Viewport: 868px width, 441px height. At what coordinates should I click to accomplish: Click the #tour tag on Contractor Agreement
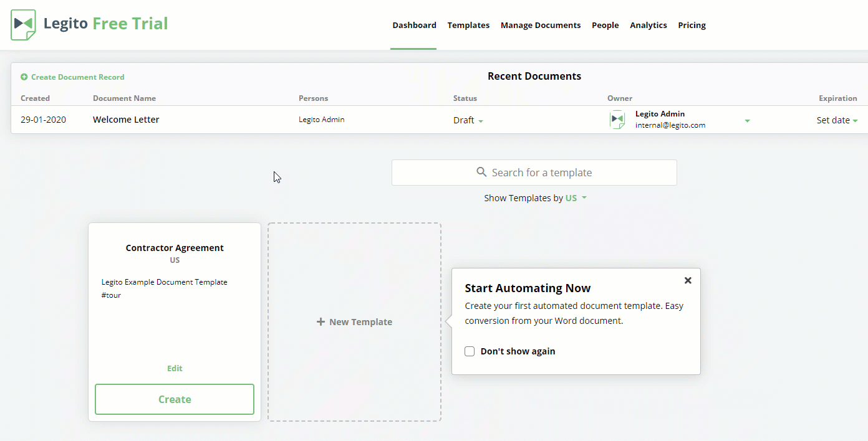click(x=111, y=295)
